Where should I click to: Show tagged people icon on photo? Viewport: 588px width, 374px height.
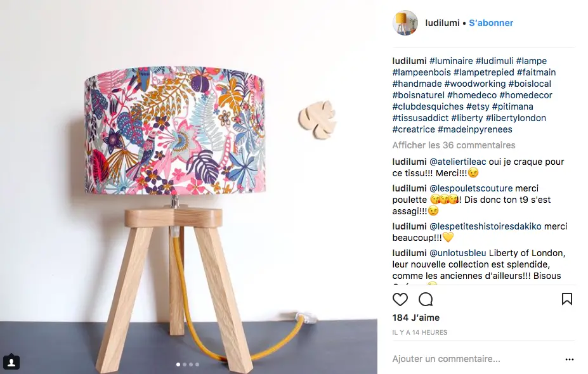[x=11, y=362]
